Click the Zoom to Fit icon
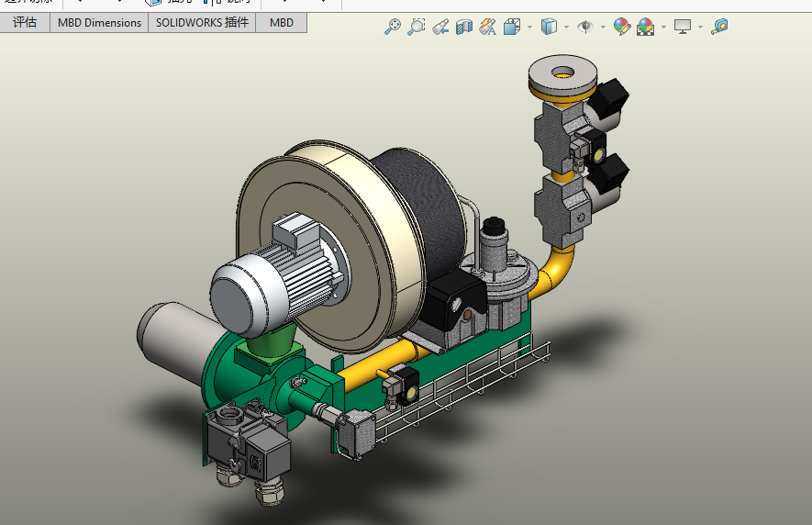This screenshot has height=525, width=812. click(x=393, y=27)
